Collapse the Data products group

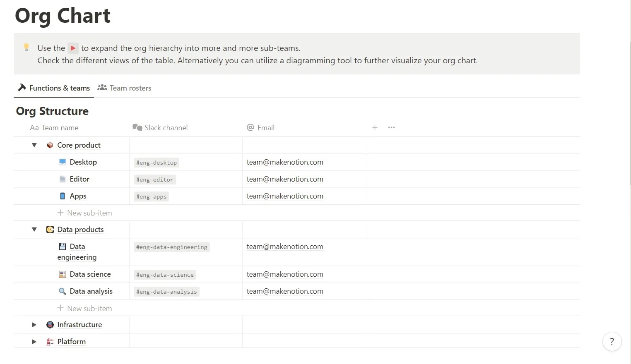point(34,230)
